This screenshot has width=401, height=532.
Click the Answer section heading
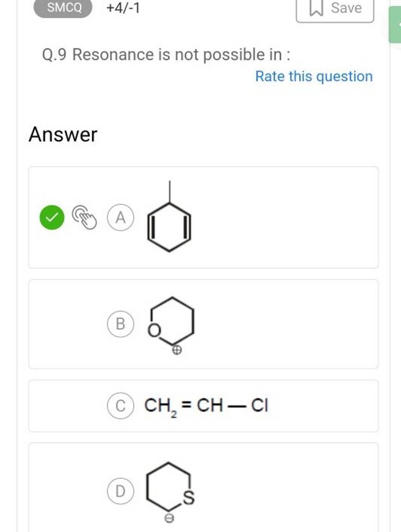pos(63,134)
